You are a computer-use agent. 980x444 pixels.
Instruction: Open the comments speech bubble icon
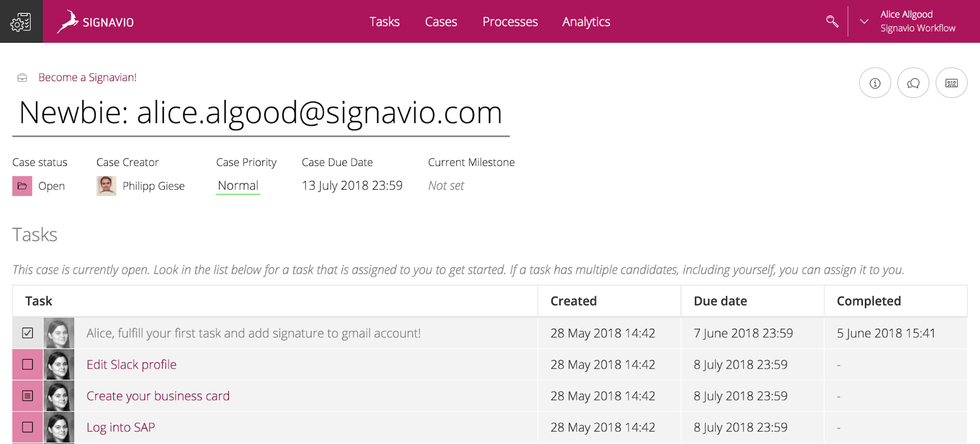pyautogui.click(x=913, y=83)
